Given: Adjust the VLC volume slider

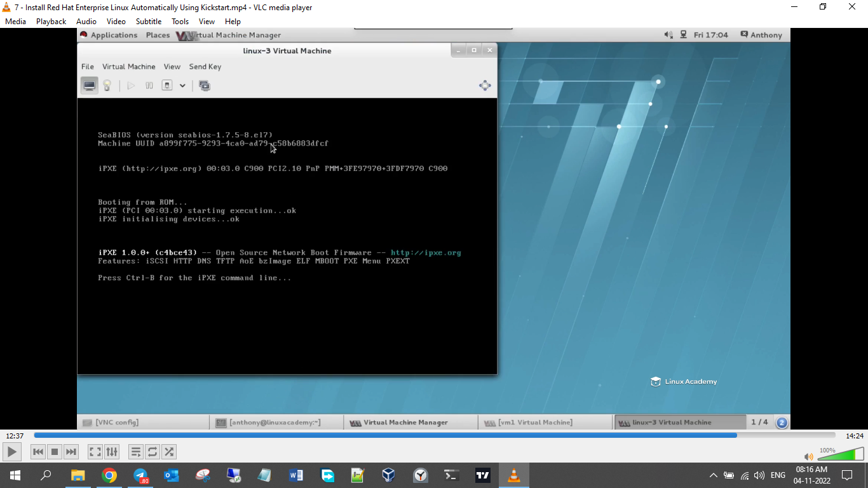Looking at the screenshot, I should pos(840,454).
